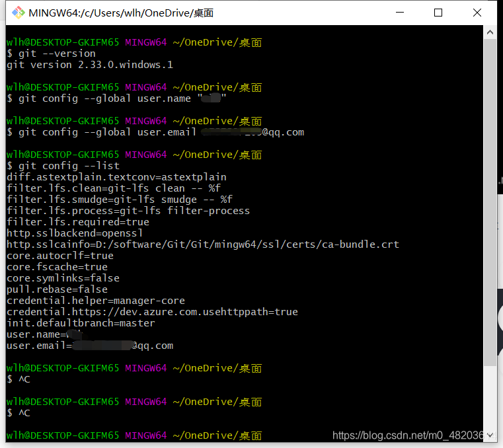This screenshot has height=448, width=503.
Task: Click the 'git config --global user.email' command
Action: (x=155, y=132)
